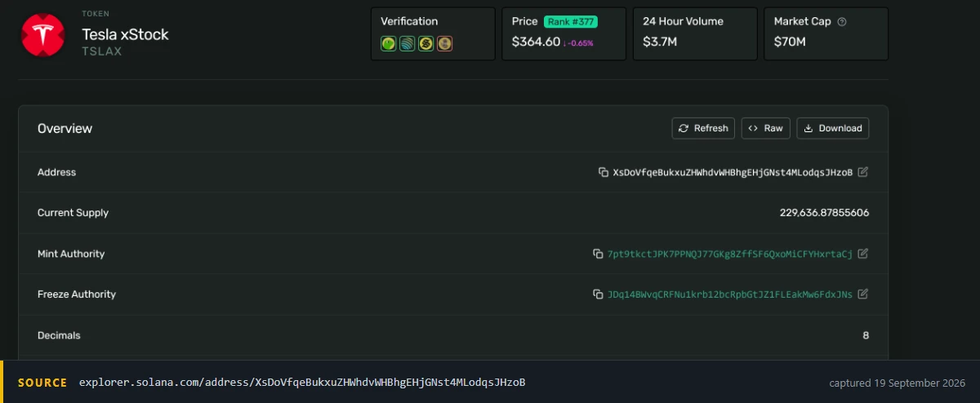The height and width of the screenshot is (403, 980).
Task: Click edit icon next to Freeze Authority
Action: [x=863, y=294]
